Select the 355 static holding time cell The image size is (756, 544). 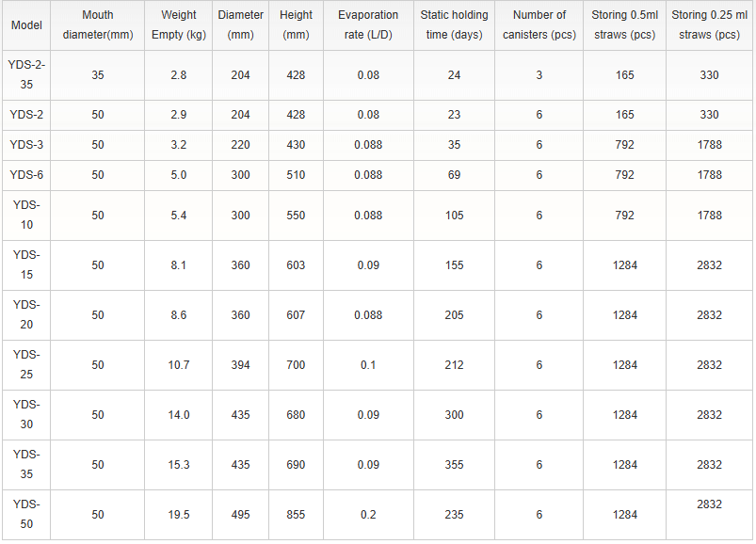[x=454, y=465]
